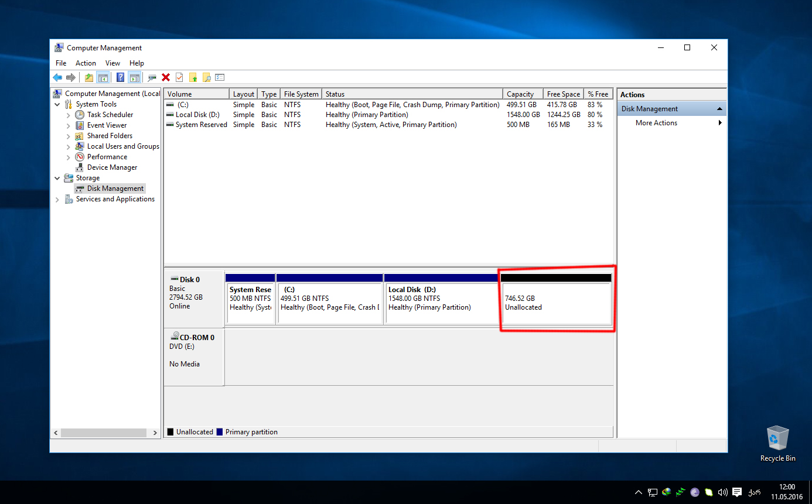Select the Event Viewer icon in tree
Image resolution: width=812 pixels, height=504 pixels.
(x=80, y=125)
